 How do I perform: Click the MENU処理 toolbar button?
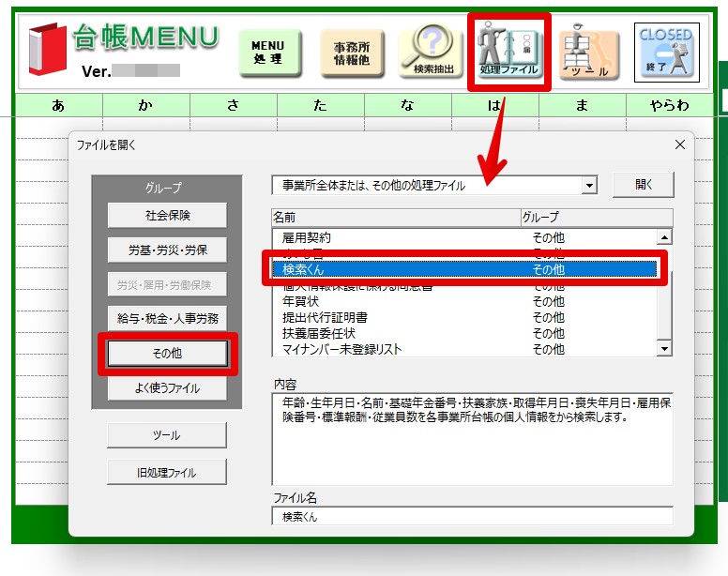tap(270, 53)
